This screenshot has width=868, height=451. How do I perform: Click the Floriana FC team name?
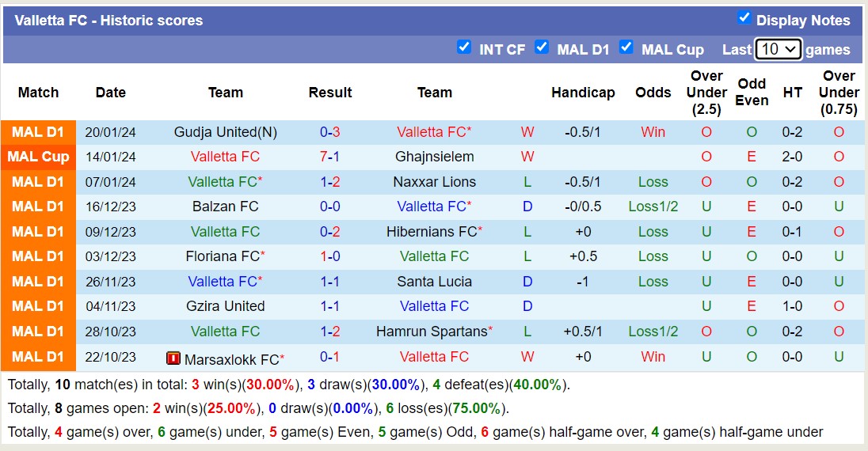pos(223,256)
